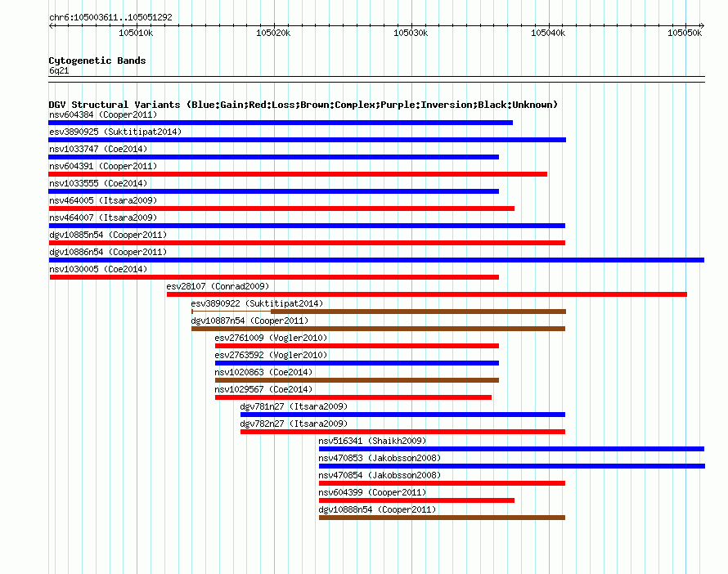728x574 pixels.
Task: Select the red bar under nsv604399
Action: [416, 500]
